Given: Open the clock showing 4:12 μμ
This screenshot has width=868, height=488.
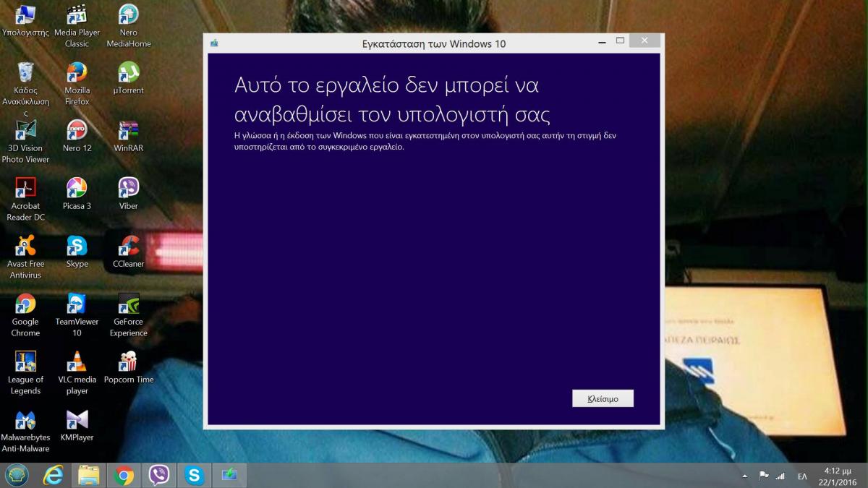Looking at the screenshot, I should point(839,476).
